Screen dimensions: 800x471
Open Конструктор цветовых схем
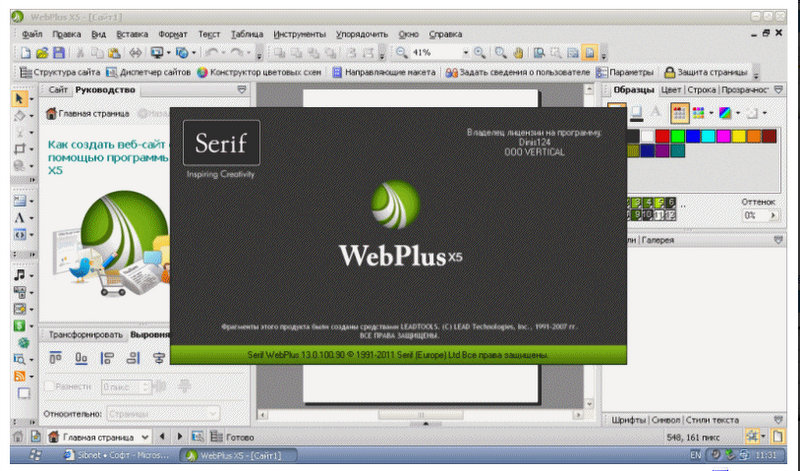[x=259, y=72]
